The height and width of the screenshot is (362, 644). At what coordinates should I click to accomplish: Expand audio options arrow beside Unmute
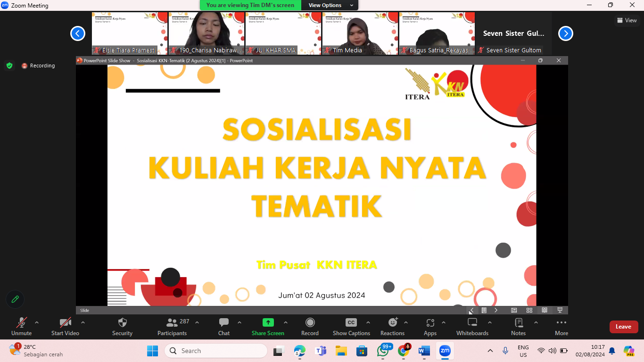[37, 323]
